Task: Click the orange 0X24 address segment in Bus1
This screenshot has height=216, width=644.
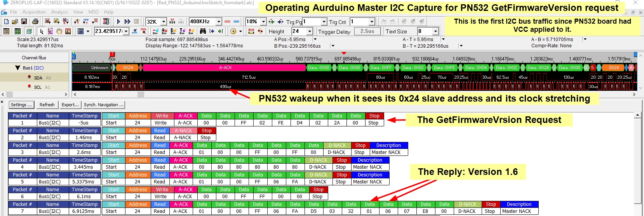Action: tap(128, 67)
